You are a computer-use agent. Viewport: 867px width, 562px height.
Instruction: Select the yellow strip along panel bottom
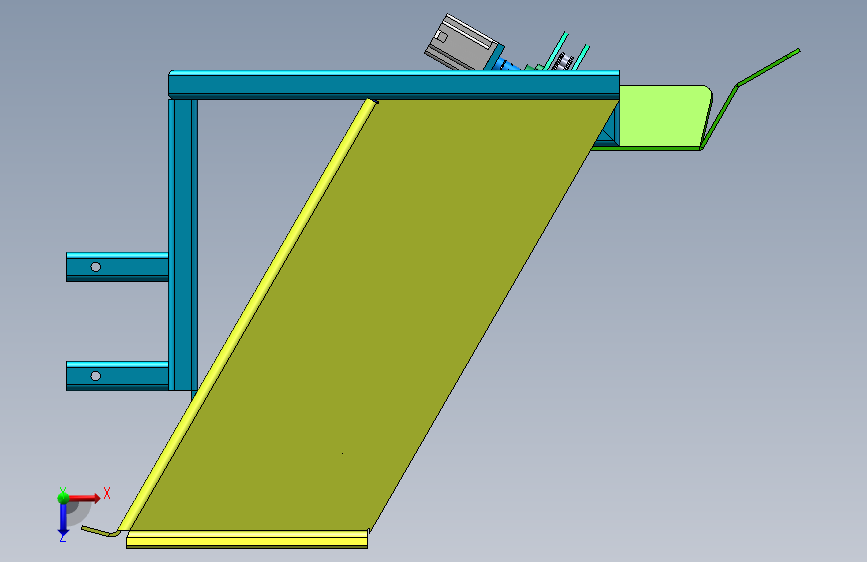coord(247,539)
